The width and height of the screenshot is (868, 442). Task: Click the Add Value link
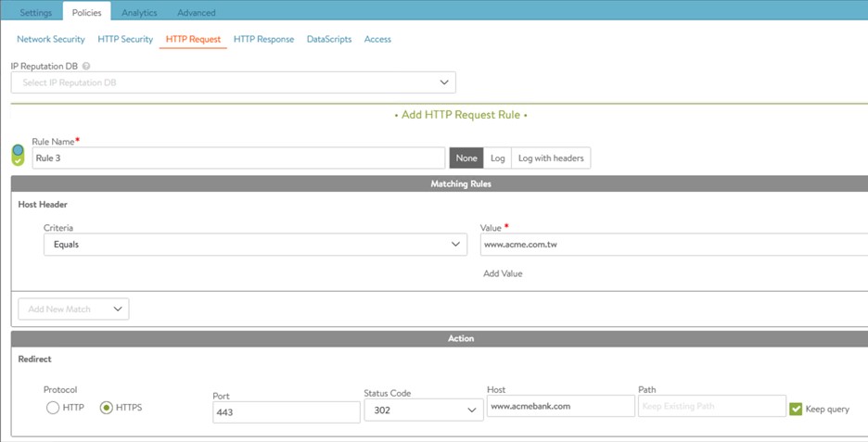coord(504,274)
